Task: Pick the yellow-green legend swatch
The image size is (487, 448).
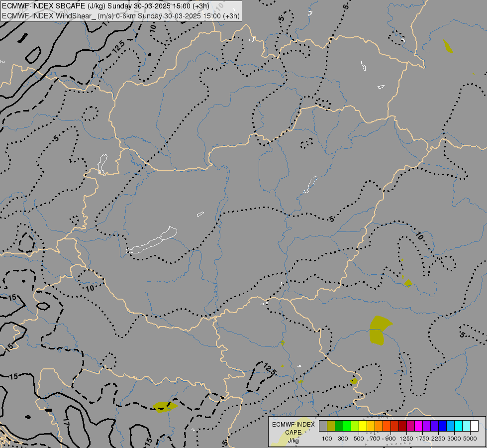Action: (355, 426)
